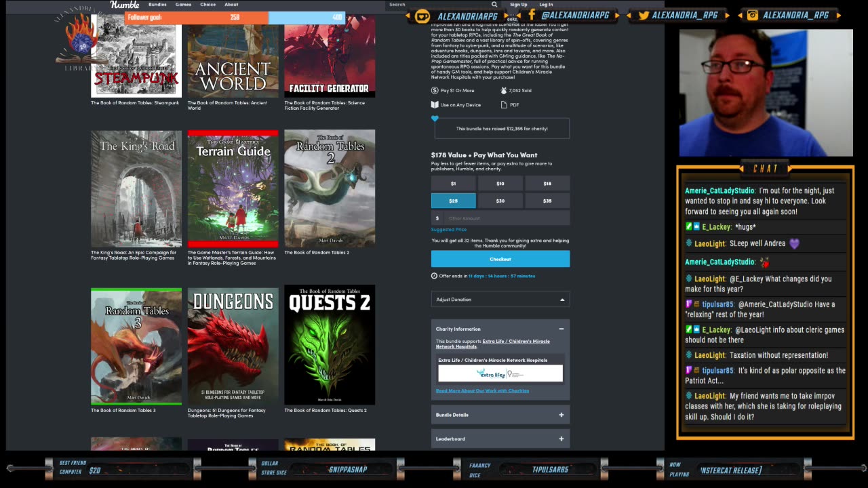Click 'The Book of Random Tables: Steampunk' title

point(135,103)
